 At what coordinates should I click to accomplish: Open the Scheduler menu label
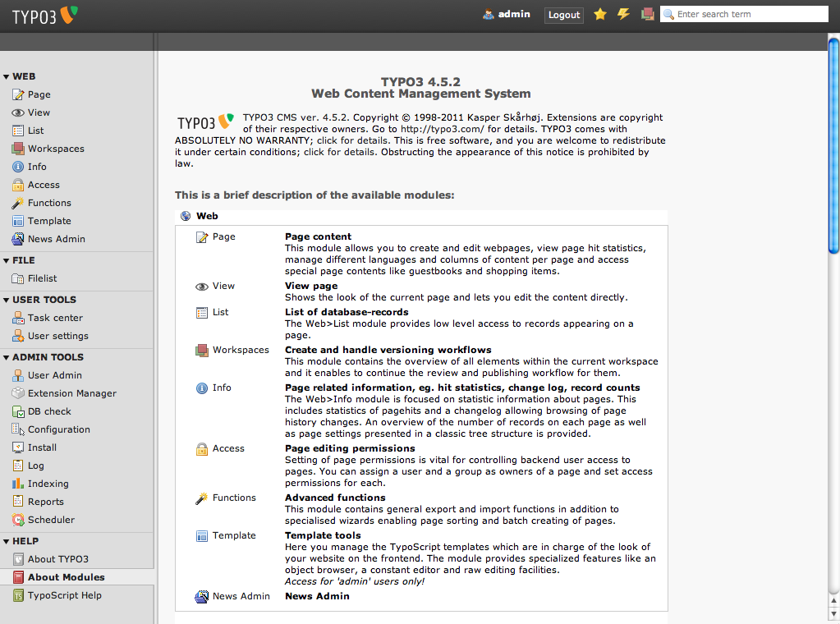52,520
